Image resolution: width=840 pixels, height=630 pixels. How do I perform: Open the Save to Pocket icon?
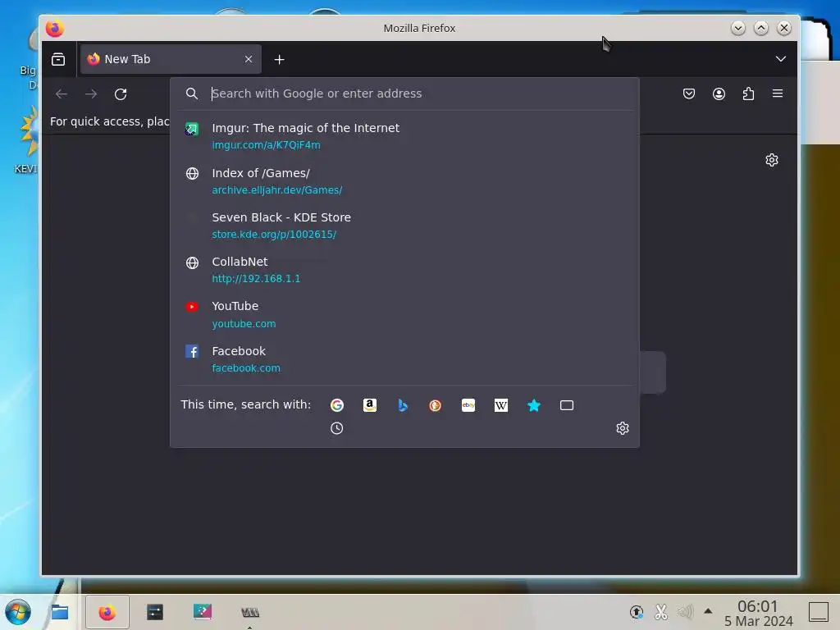click(689, 94)
